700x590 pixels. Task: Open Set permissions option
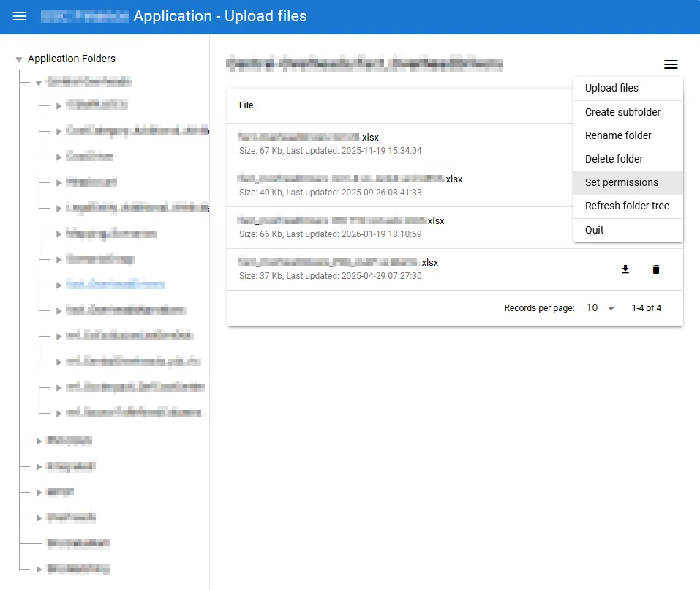(x=621, y=182)
